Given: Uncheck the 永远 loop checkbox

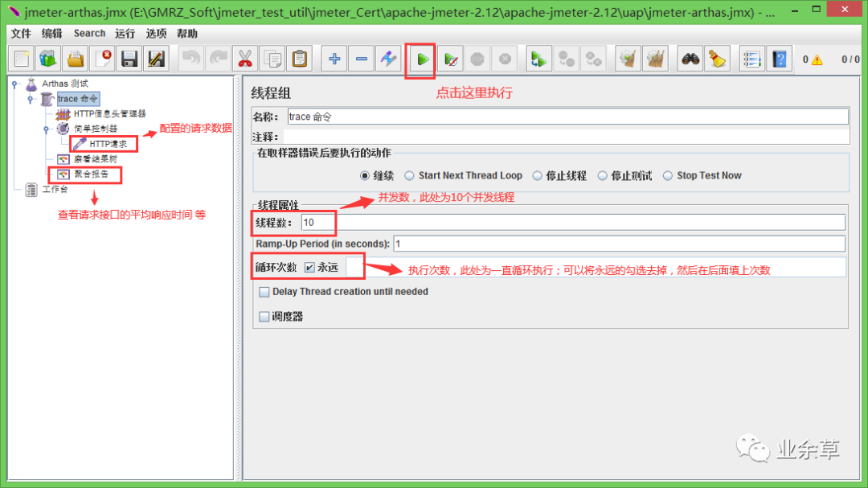Looking at the screenshot, I should [x=309, y=268].
